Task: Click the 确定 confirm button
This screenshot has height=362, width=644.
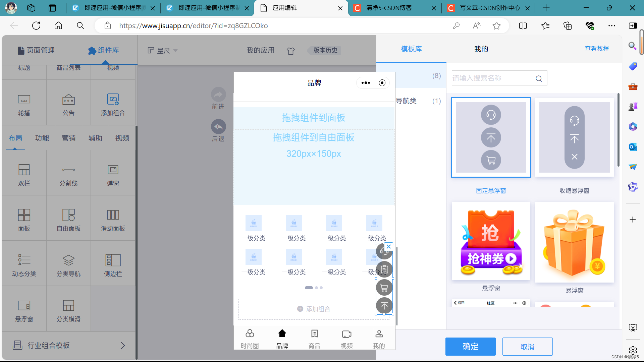Action: pyautogui.click(x=470, y=347)
